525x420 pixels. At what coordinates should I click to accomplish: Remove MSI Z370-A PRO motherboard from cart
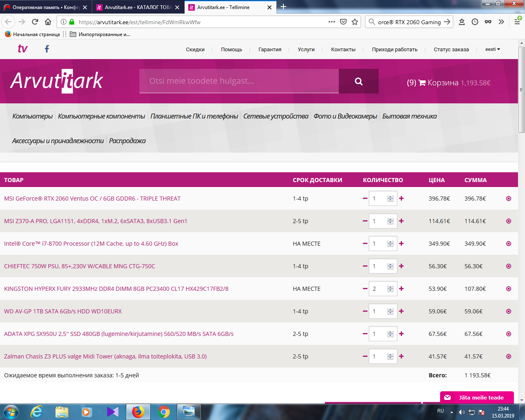pos(509,221)
